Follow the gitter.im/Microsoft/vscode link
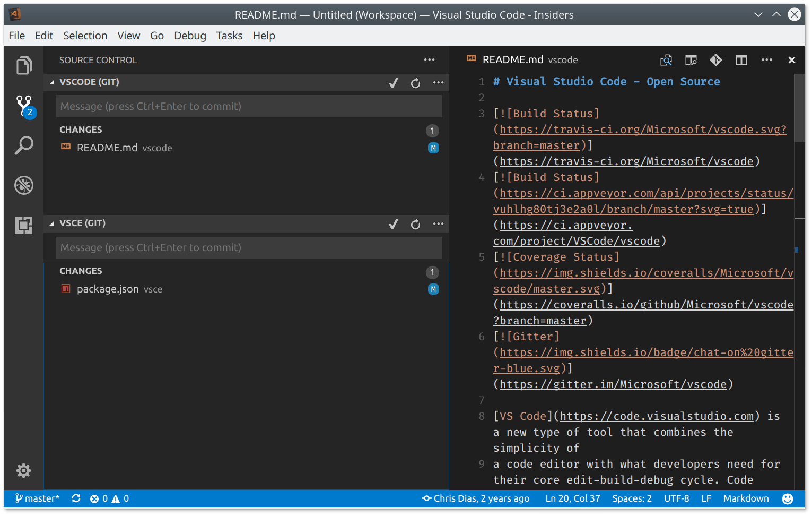Screen dimensions: 812x516 coord(613,384)
